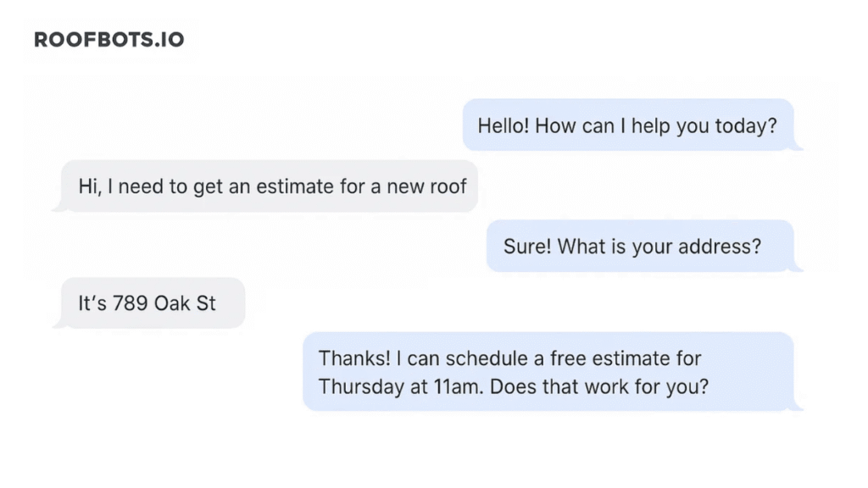The height and width of the screenshot is (488, 868).
Task: Click the word "Sure!" in the bot reply
Action: pos(526,247)
